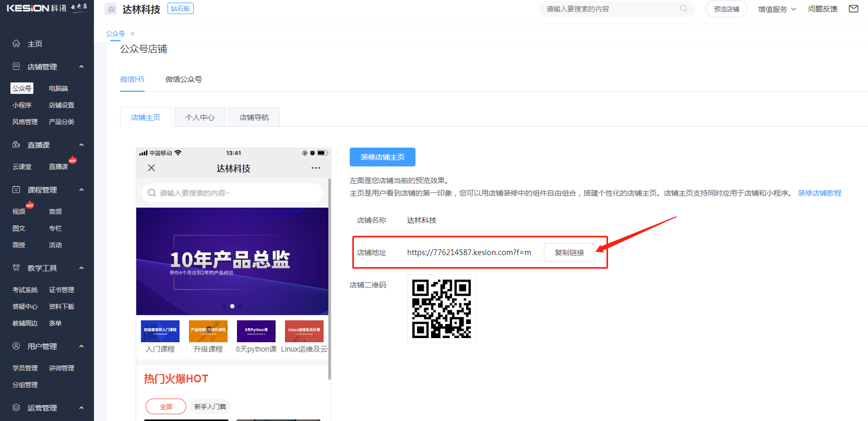Screen dimensions: 868x421
Task: Open the three-dot menu in phone preview
Action: click(315, 168)
